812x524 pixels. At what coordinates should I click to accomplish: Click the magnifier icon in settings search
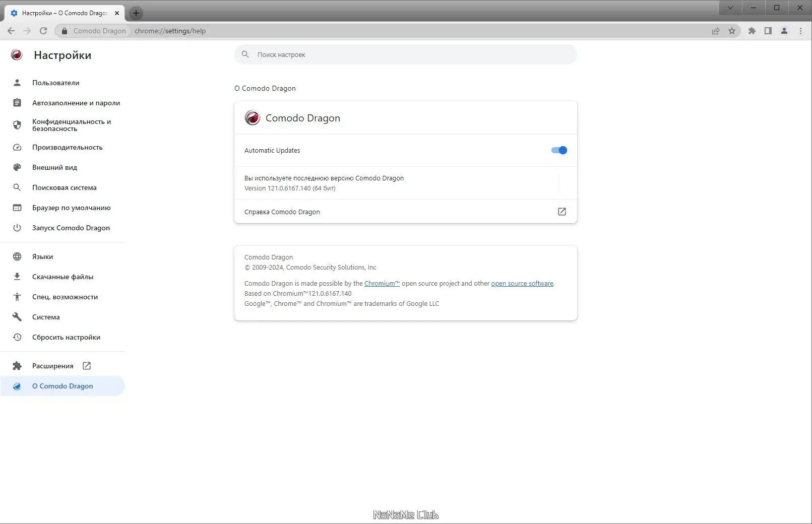pos(245,54)
